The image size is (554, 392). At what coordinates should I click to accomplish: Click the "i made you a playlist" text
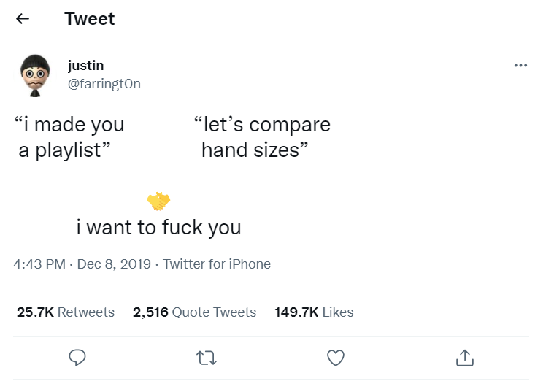(70, 137)
